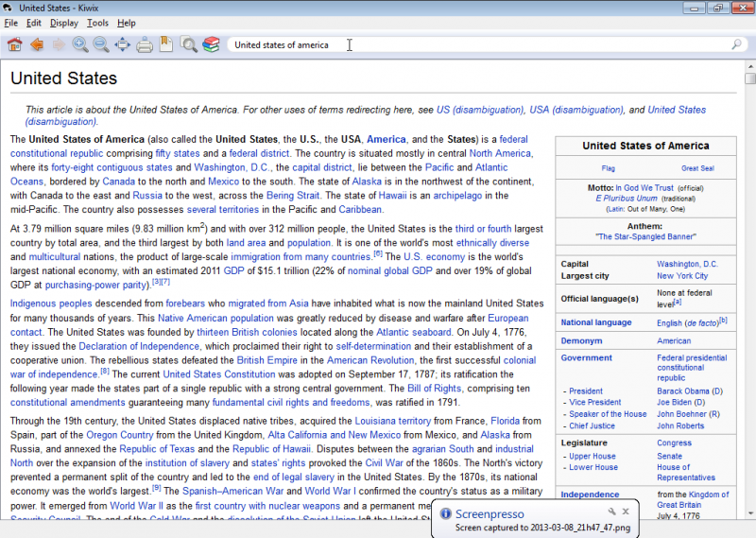Screen dimensions: 756x538
Task: Navigate forward with the greyed right arrow
Action: tap(59, 44)
